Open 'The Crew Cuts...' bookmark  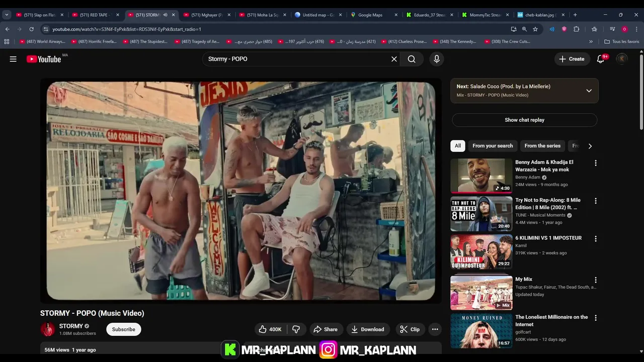[x=507, y=42]
